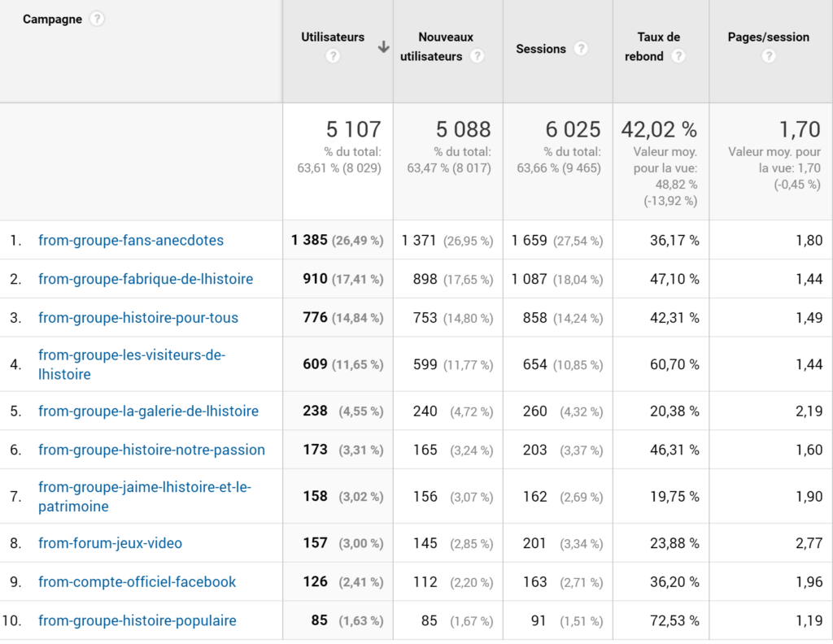
Task: Select bounce rate 72,53 %
Action: click(x=674, y=622)
